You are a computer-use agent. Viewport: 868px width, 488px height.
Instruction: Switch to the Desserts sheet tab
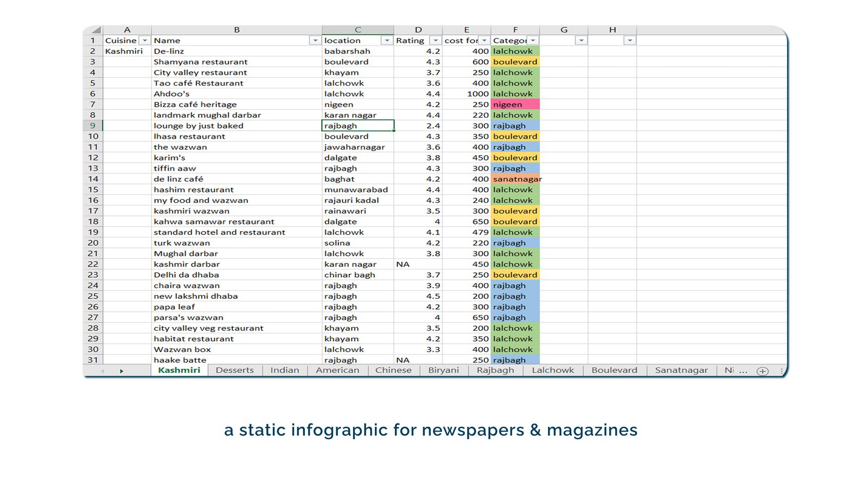(x=234, y=370)
